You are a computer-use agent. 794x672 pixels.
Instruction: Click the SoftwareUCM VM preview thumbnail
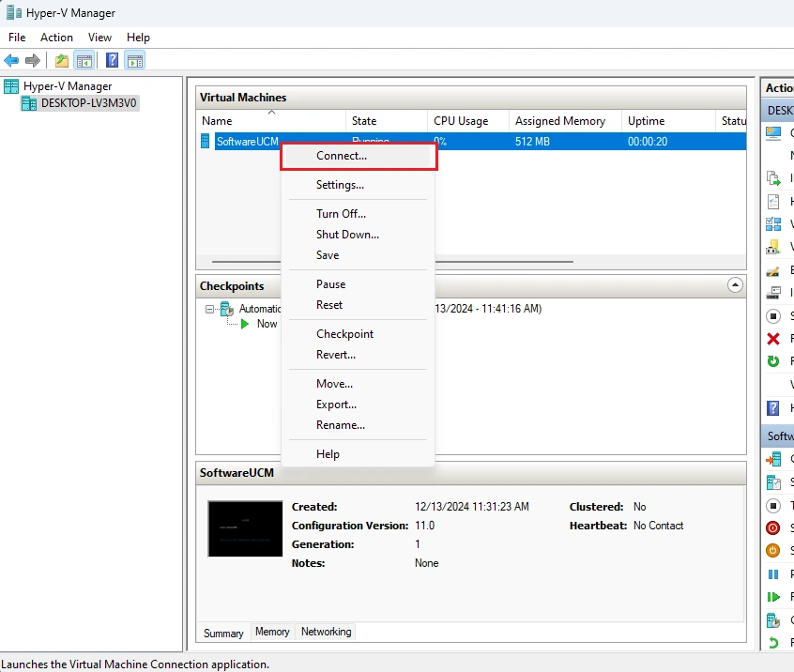(245, 528)
